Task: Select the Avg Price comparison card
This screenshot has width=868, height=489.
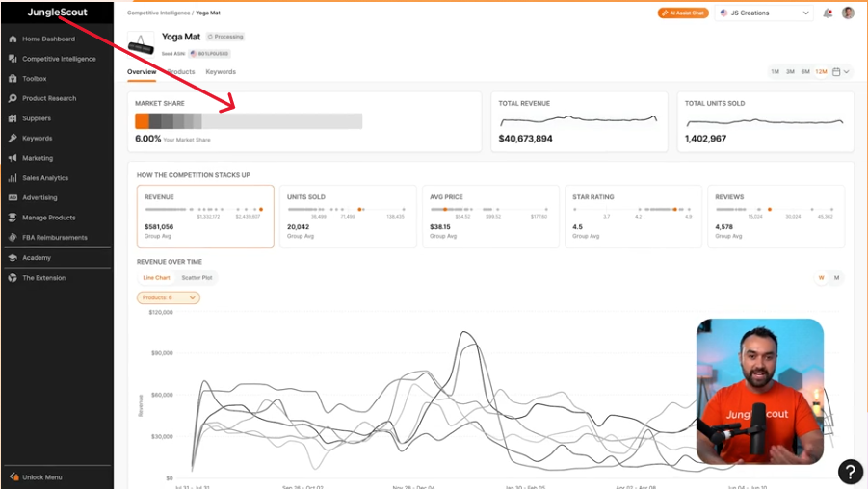Action: (490, 217)
